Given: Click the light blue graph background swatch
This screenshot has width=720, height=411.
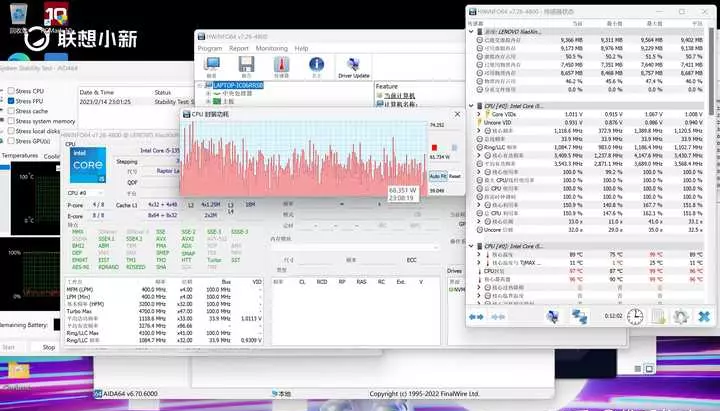Looking at the screenshot, I should pos(455,147).
